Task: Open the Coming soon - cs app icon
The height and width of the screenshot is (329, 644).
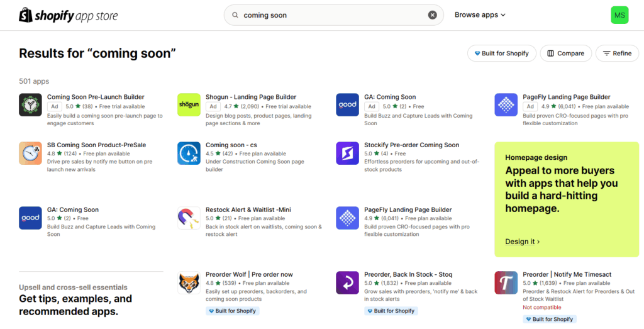Action: [189, 153]
